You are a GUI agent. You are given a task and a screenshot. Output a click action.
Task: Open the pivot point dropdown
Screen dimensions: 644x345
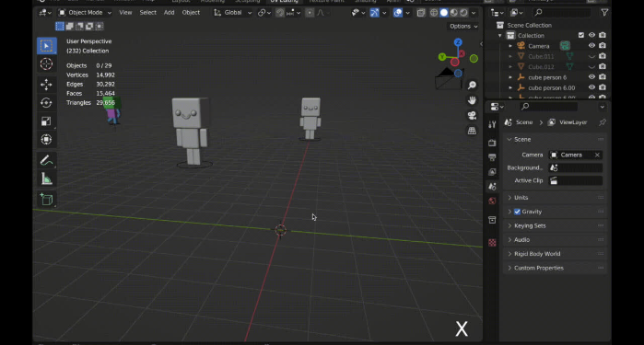click(264, 13)
